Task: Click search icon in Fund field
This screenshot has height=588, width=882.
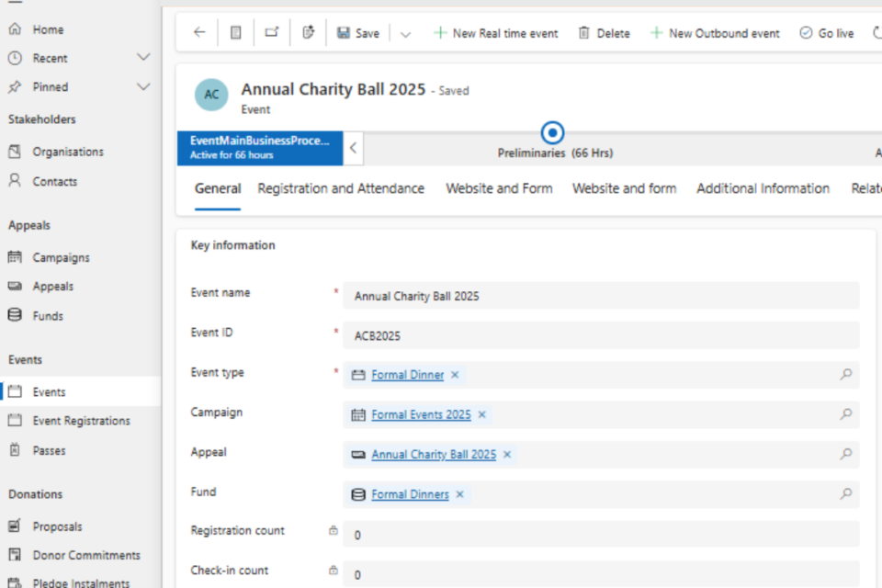Action: [846, 494]
